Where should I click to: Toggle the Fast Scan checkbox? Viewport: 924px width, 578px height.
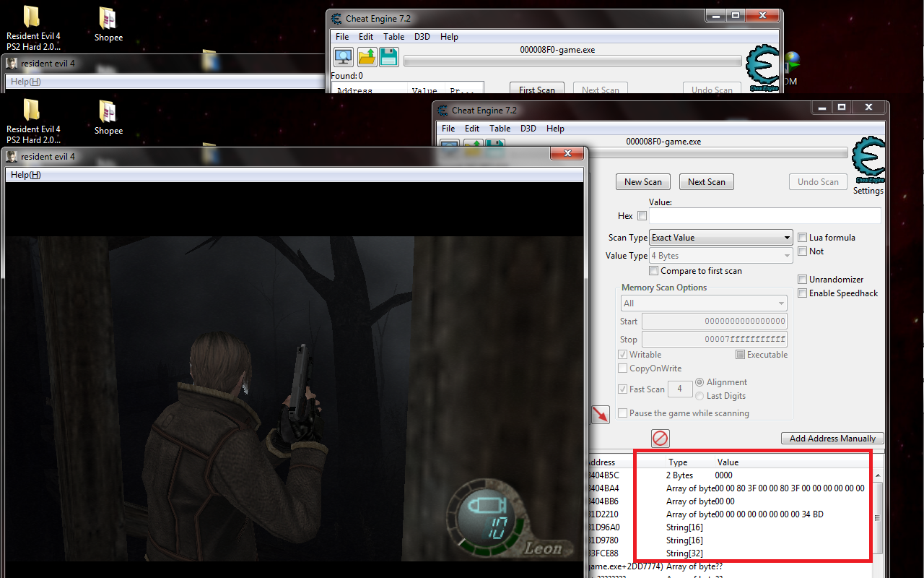tap(622, 389)
